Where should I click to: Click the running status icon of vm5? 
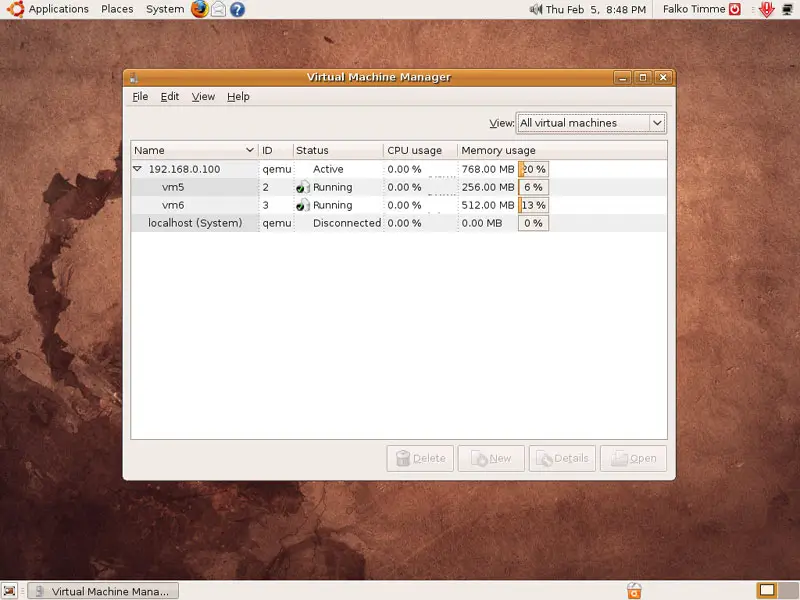tap(303, 187)
